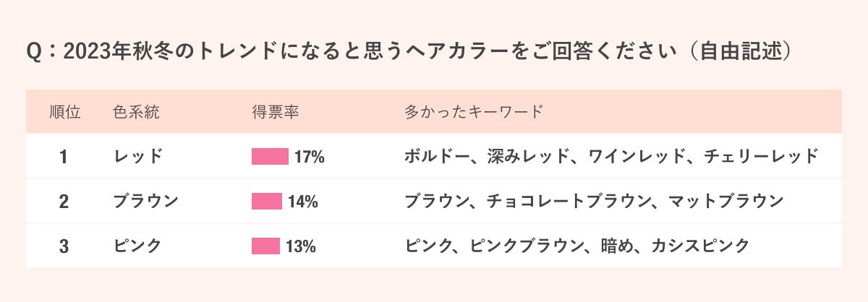This screenshot has height=302, width=868.
Task: Click rank number 3
Action: pos(64,246)
